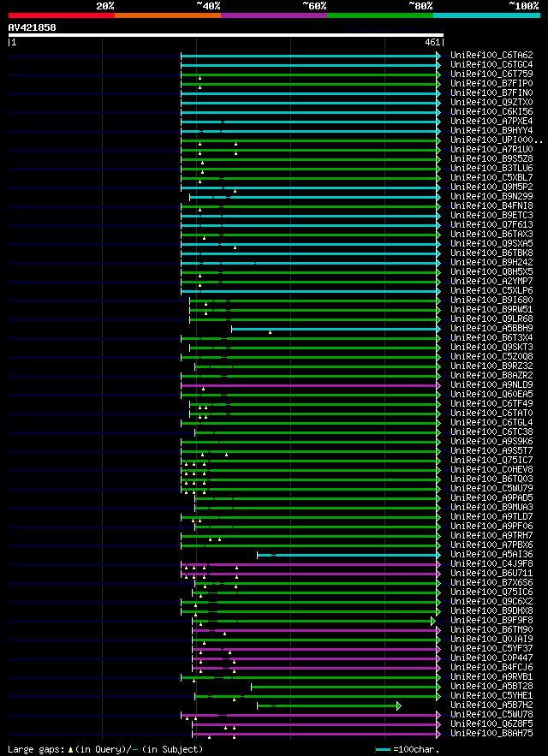
Task: Select the UniRef100_B8AH75 label
Action: pos(491,735)
